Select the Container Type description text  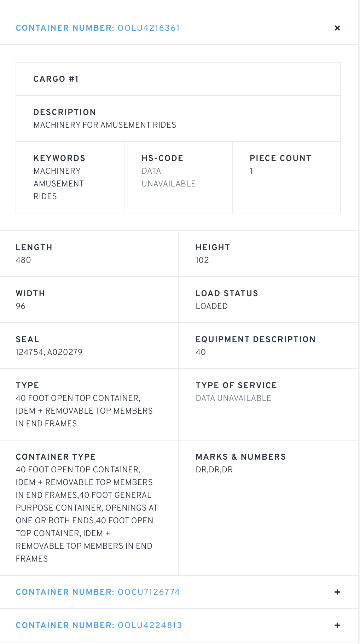[x=87, y=514]
